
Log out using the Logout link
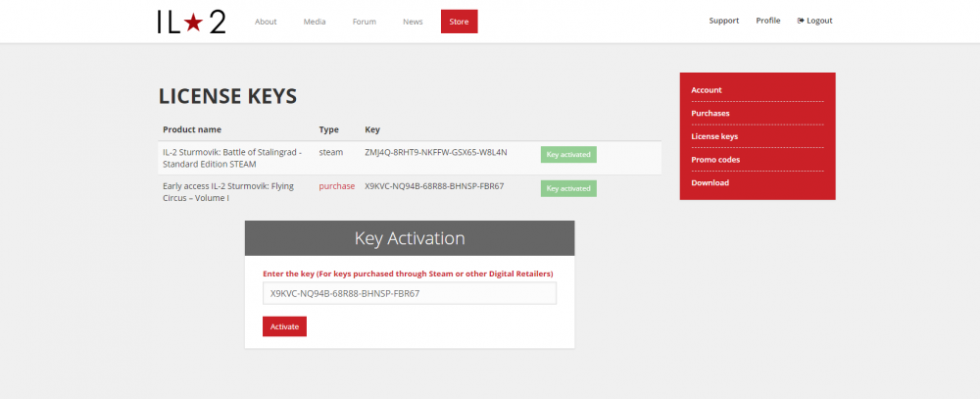814,21
